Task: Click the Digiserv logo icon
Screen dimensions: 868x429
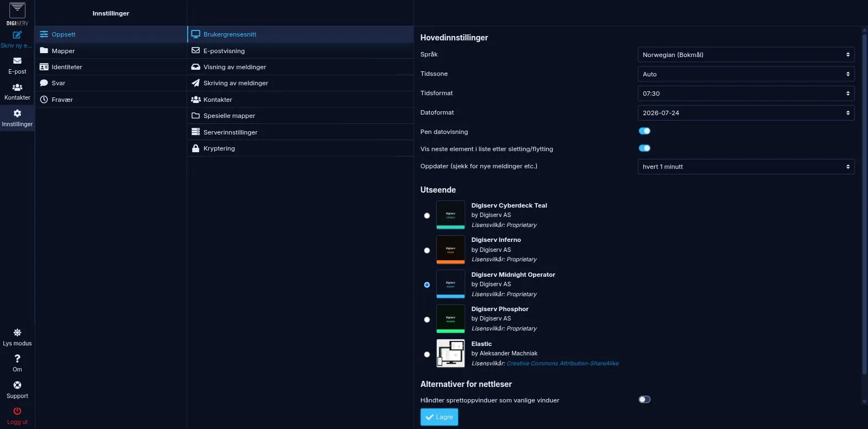Action: pyautogui.click(x=17, y=14)
